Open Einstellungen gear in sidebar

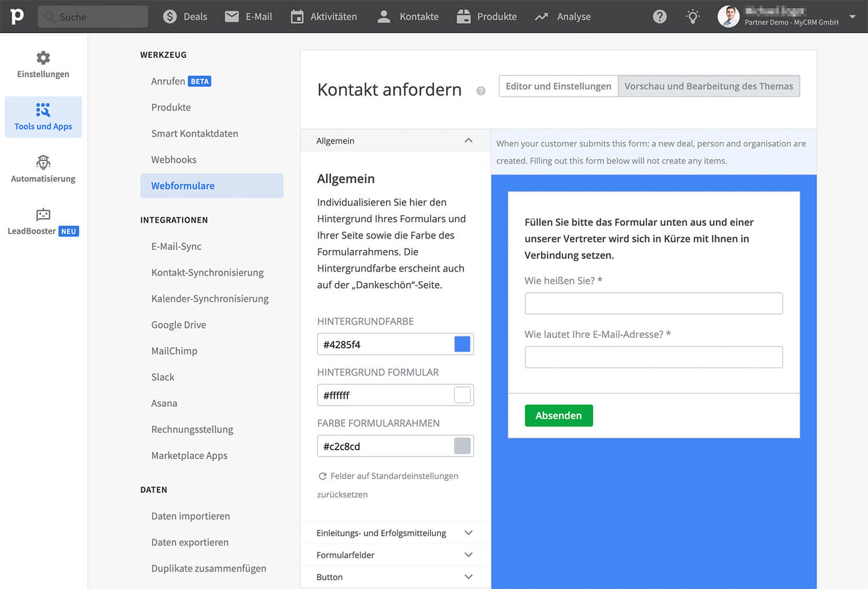point(43,58)
